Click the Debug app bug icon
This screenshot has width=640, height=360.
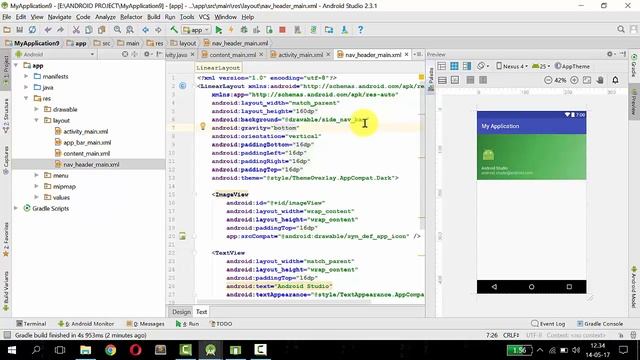[244, 30]
